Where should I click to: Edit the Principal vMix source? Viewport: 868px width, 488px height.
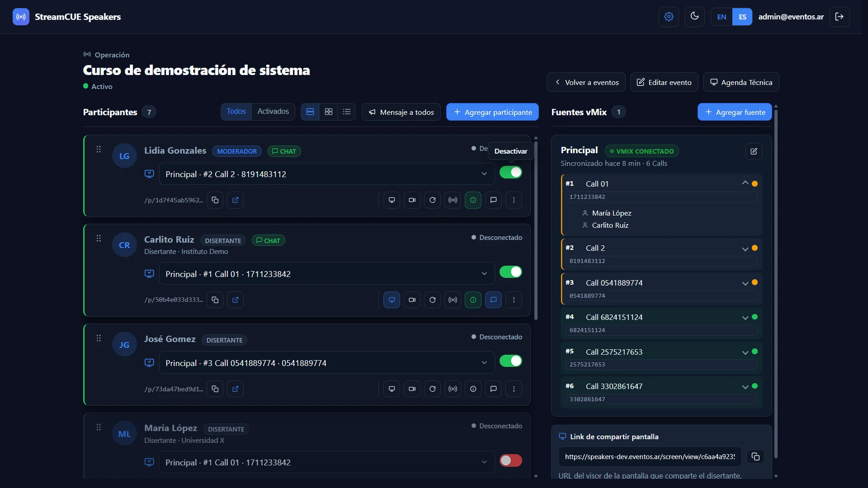click(754, 151)
